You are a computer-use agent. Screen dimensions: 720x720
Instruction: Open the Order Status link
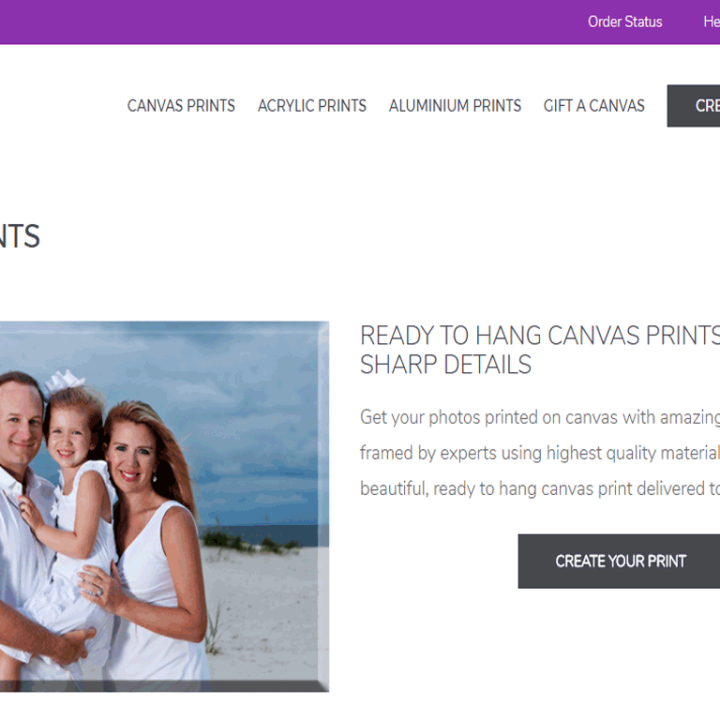(x=624, y=22)
